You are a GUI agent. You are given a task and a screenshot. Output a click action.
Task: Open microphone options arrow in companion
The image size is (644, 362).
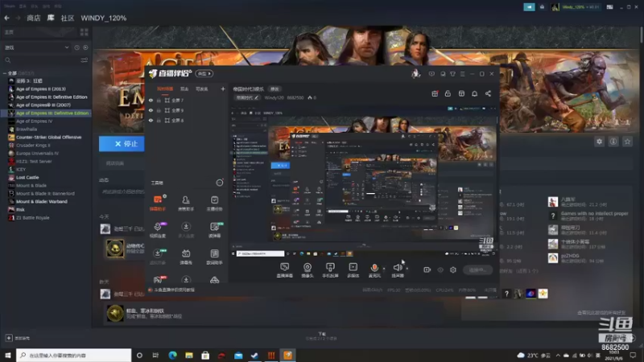pos(384,269)
